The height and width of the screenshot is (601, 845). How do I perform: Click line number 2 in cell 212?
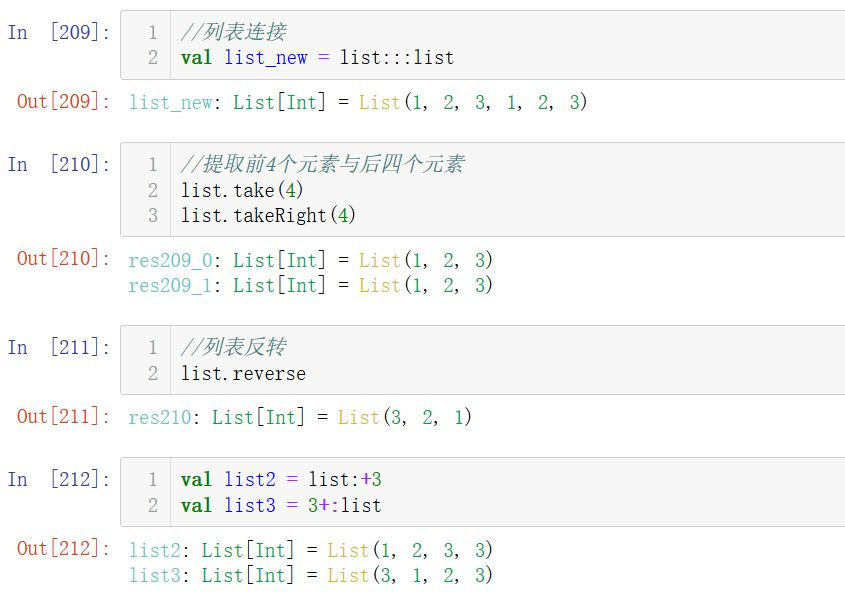(153, 506)
